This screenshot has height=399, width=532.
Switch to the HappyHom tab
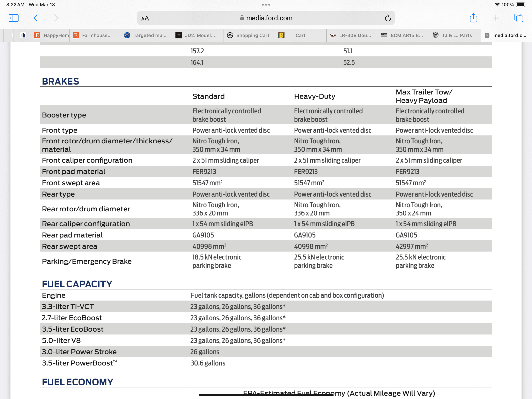(49, 35)
